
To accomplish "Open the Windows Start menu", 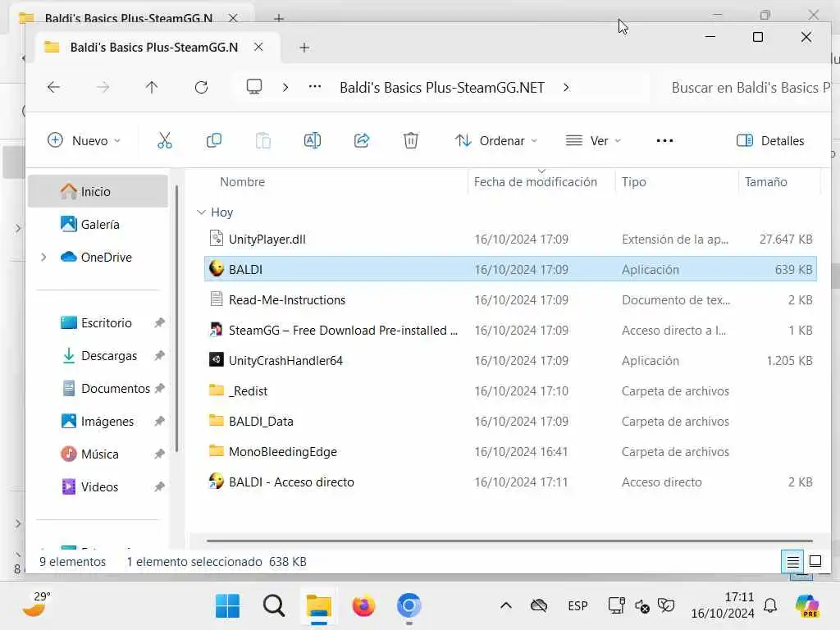I will pos(228,606).
